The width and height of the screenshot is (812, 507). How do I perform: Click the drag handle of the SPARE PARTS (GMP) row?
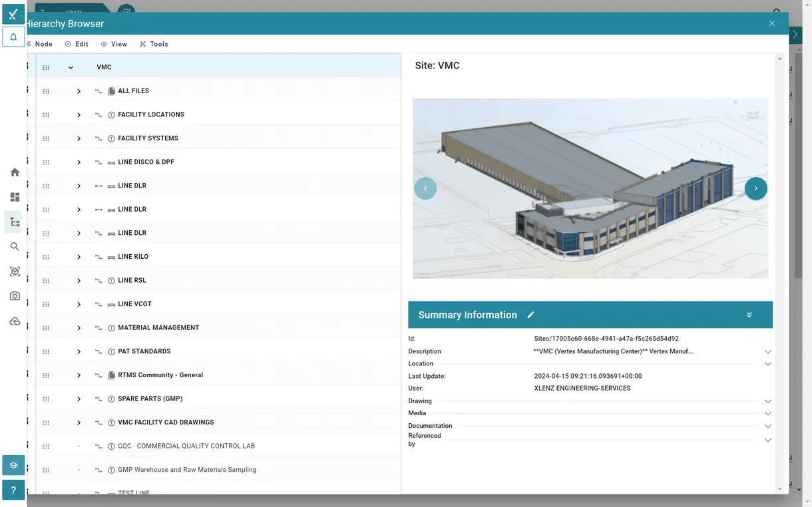point(46,399)
